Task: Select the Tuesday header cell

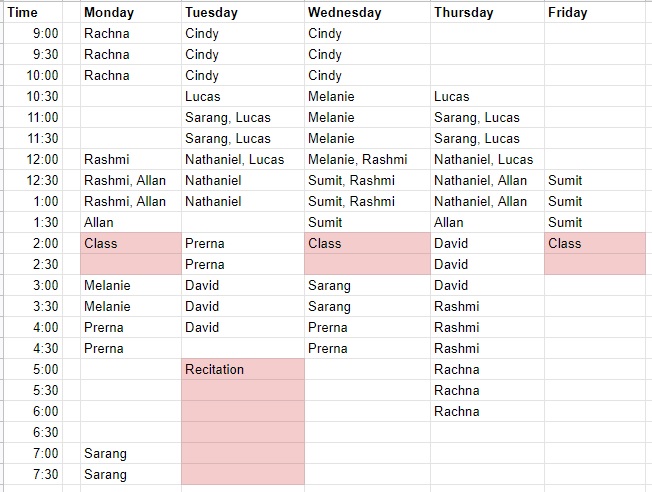Action: [x=243, y=13]
